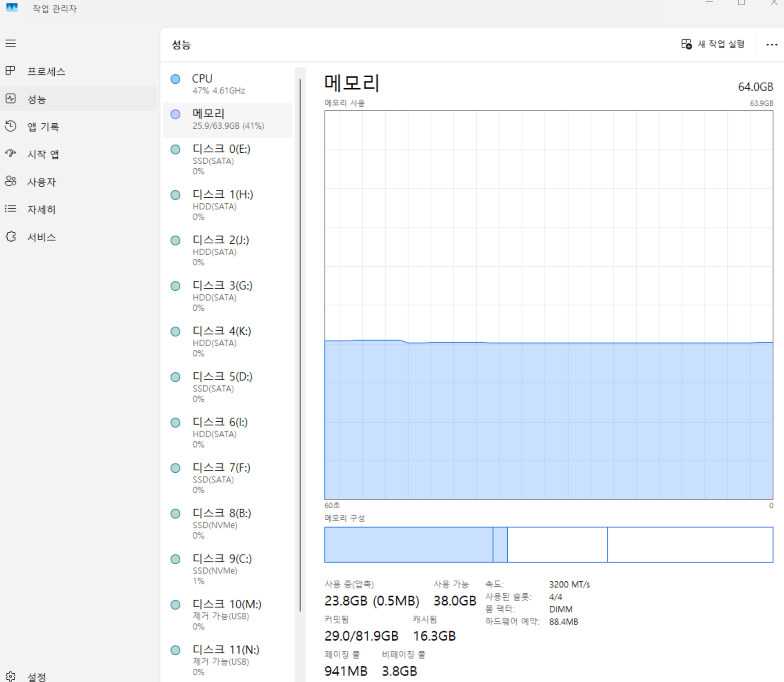The height and width of the screenshot is (682, 784).
Task: Open Settings (설정) gear icon
Action: coord(11,676)
